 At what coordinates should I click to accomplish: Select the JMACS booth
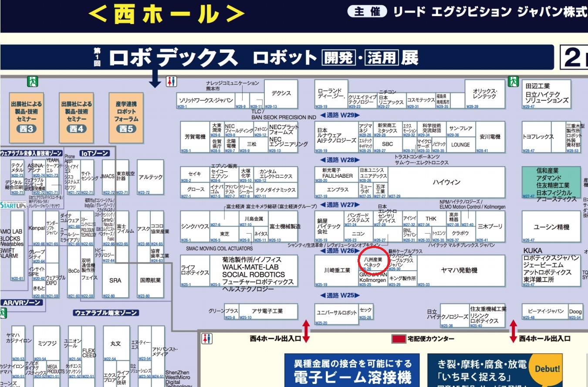(x=109, y=177)
